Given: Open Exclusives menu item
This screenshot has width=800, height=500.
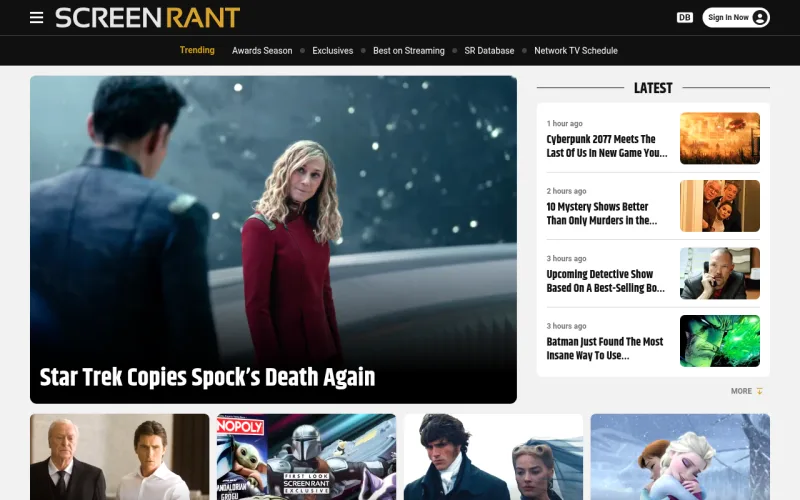Looking at the screenshot, I should tap(333, 51).
